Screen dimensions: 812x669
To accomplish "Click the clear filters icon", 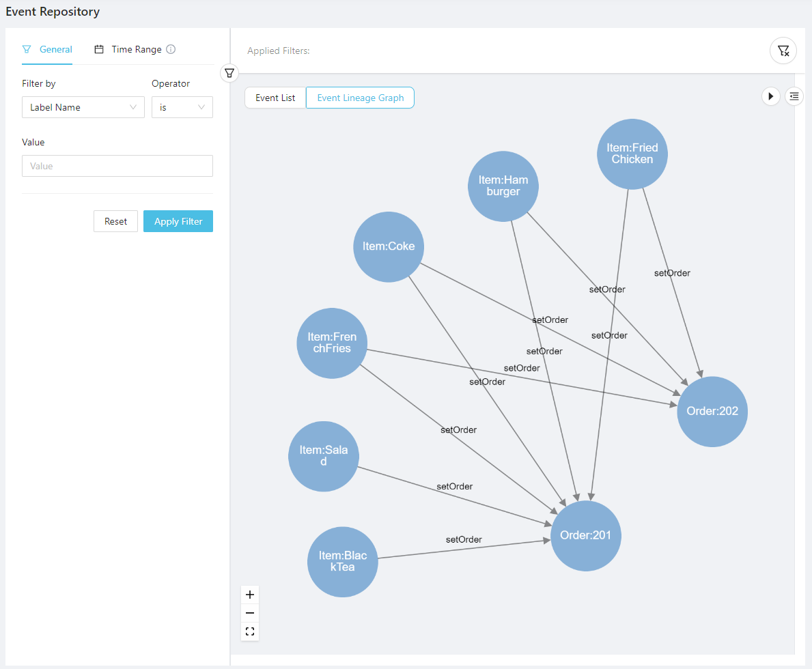I will point(783,51).
